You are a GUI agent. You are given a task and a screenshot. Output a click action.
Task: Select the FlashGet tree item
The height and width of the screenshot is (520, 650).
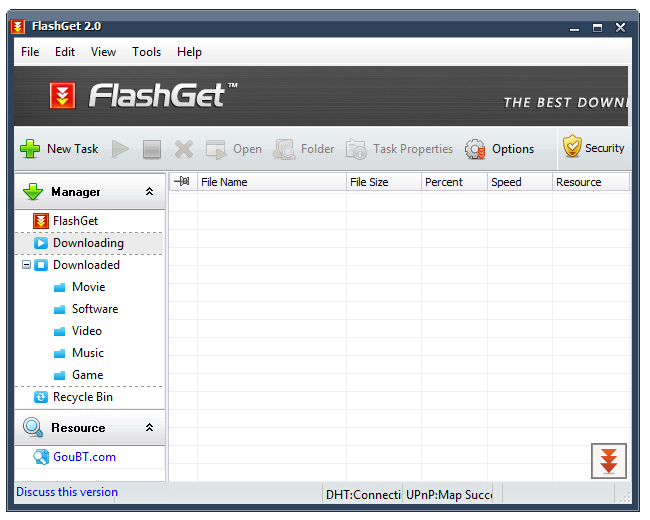pos(75,221)
